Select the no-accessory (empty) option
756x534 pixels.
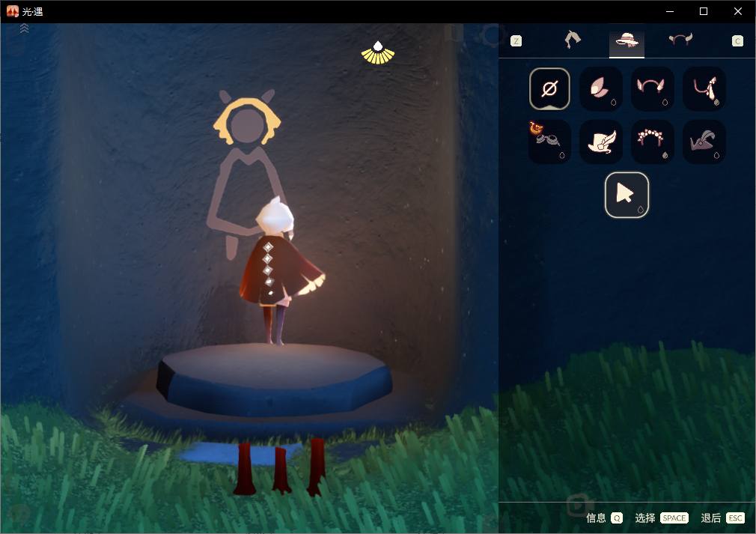click(x=549, y=89)
